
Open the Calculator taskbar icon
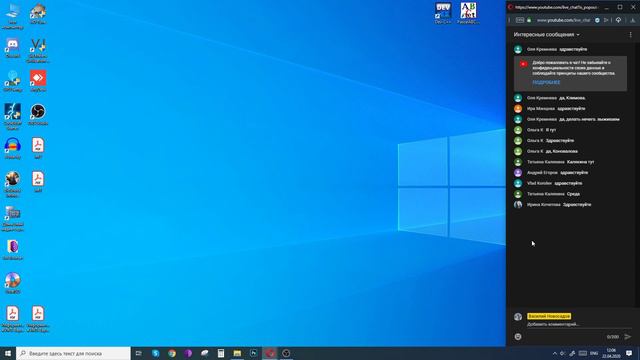pyautogui.click(x=221, y=353)
